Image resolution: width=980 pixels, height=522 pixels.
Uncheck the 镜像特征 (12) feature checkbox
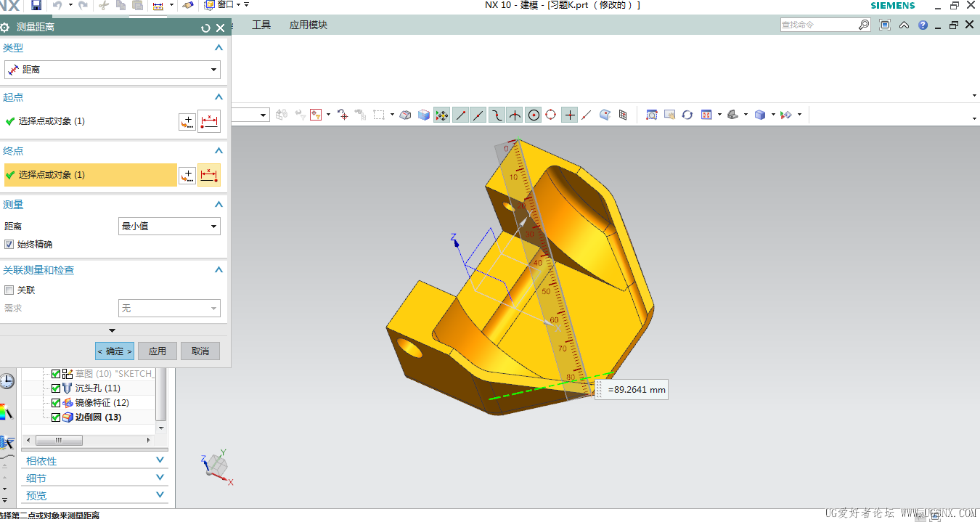point(56,403)
